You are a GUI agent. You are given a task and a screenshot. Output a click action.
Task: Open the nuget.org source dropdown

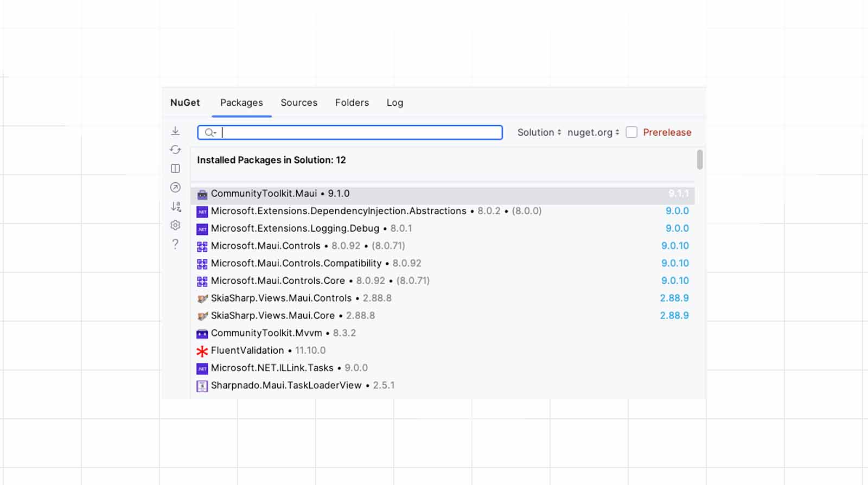pyautogui.click(x=593, y=132)
